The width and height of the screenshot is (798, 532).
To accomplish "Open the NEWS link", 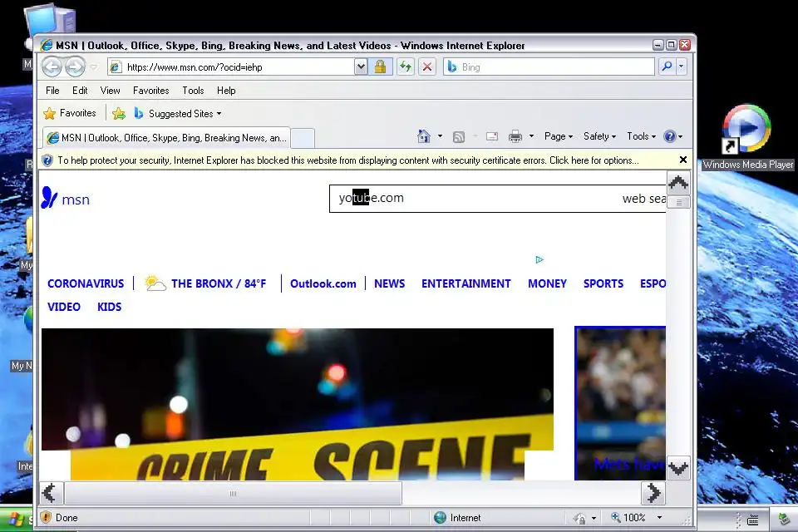I will (x=389, y=283).
